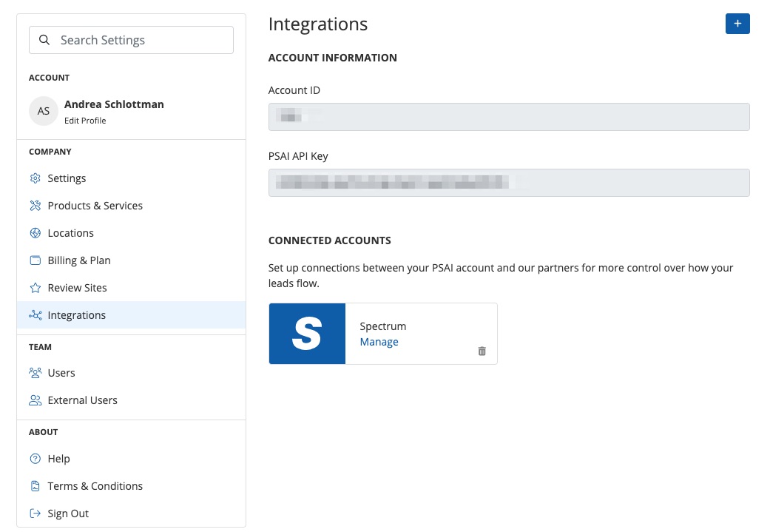Open Terms & Conditions page

95,486
